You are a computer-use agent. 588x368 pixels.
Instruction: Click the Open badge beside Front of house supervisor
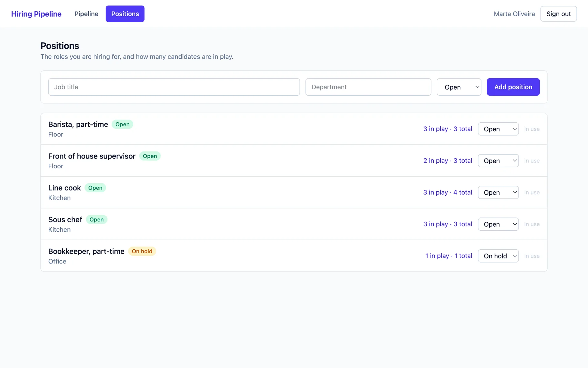click(x=150, y=156)
